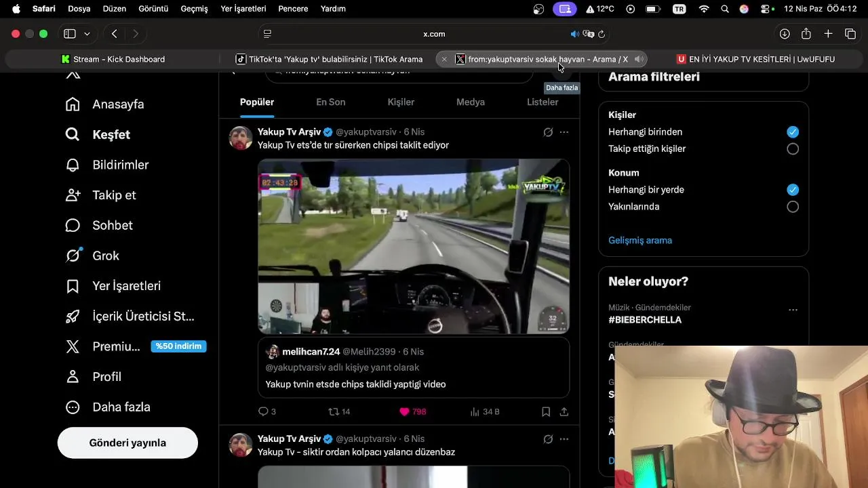The height and width of the screenshot is (488, 868).
Task: Open macOS Spotlight search icon
Action: 725,9
